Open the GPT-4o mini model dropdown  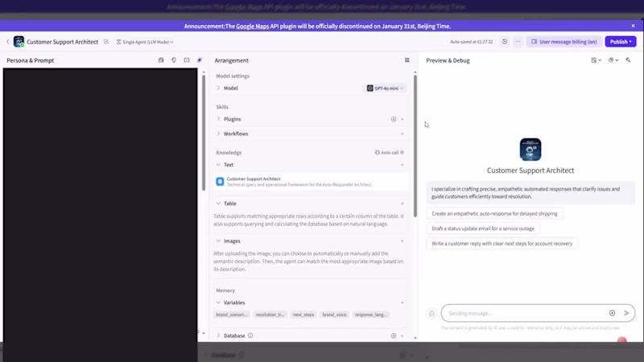coord(385,88)
